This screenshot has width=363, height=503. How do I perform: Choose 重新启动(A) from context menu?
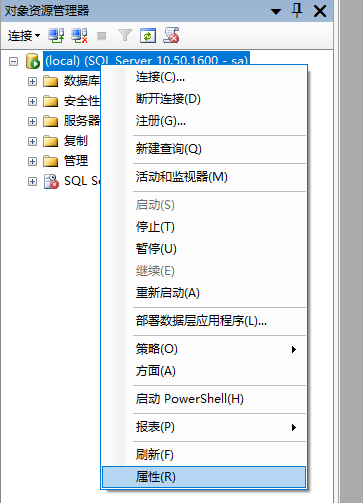coord(204,293)
